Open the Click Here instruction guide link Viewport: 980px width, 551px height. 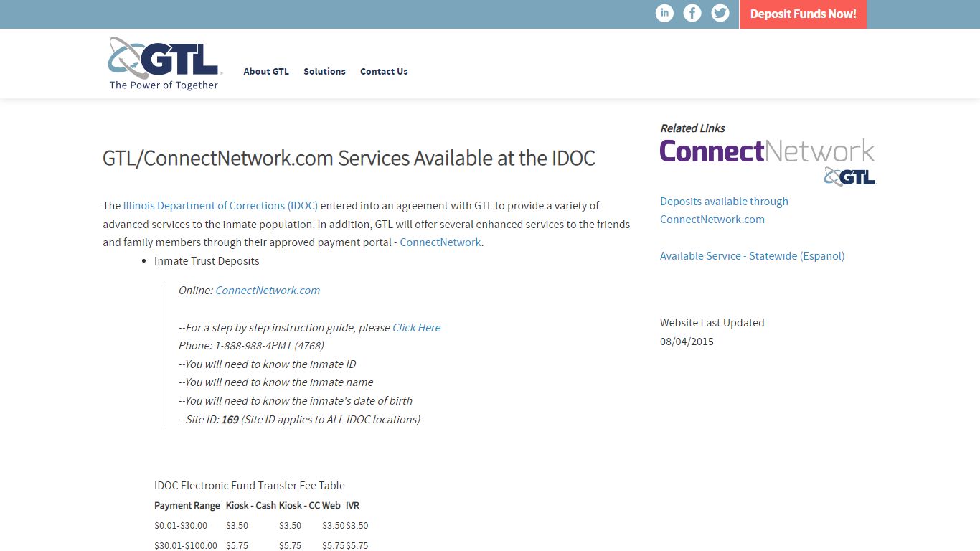click(x=416, y=328)
